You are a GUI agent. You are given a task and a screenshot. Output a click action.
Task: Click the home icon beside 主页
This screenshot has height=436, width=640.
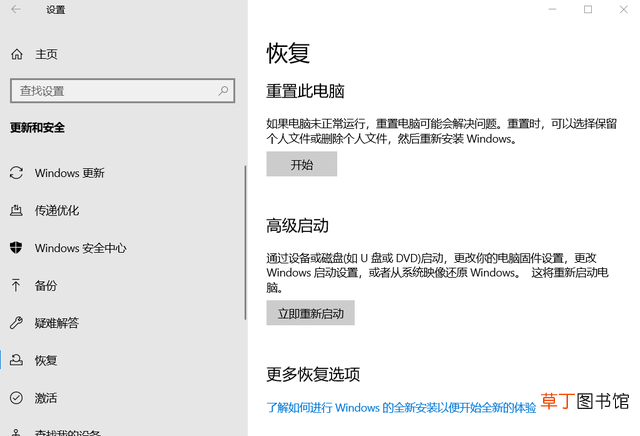pyautogui.click(x=17, y=54)
